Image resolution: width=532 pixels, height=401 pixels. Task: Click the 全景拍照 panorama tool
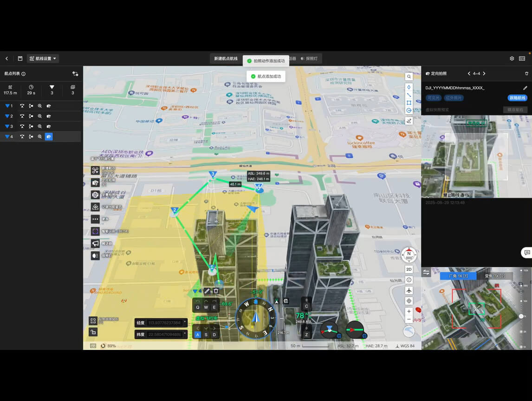(x=95, y=195)
